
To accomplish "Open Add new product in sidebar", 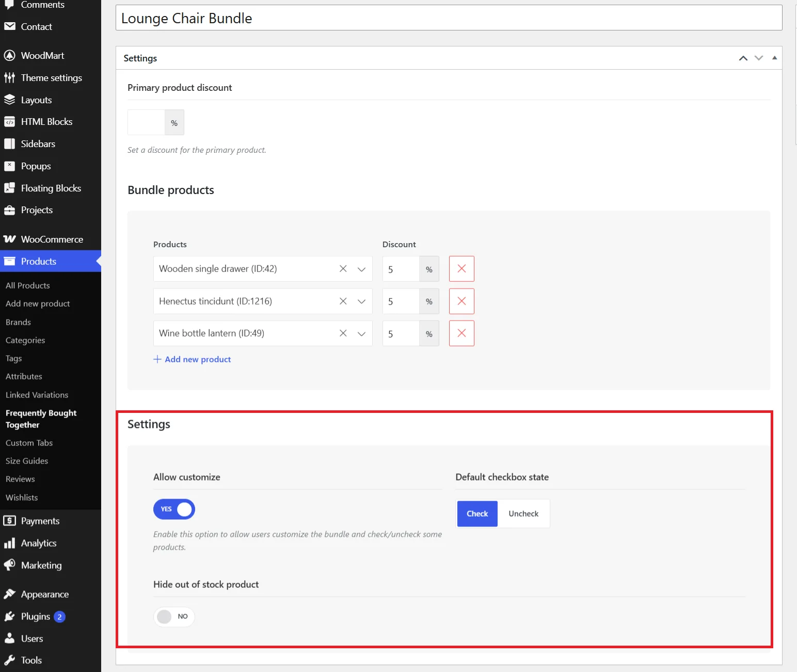I will [x=38, y=303].
